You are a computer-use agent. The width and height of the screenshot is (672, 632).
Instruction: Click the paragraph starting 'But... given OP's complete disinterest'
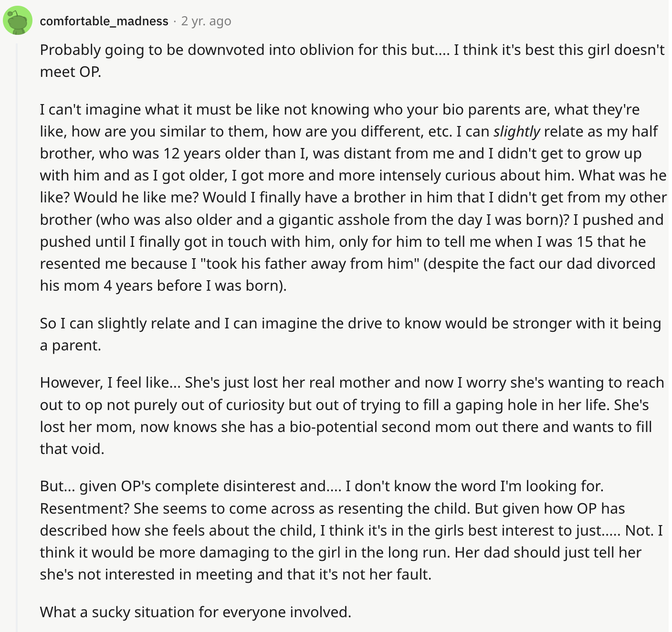pos(351,530)
